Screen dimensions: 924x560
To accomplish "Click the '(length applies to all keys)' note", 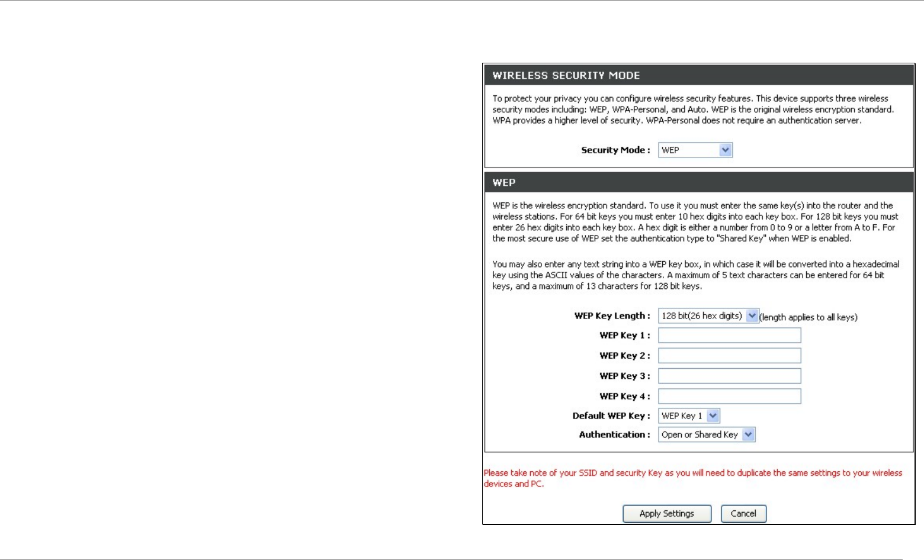I will [808, 317].
